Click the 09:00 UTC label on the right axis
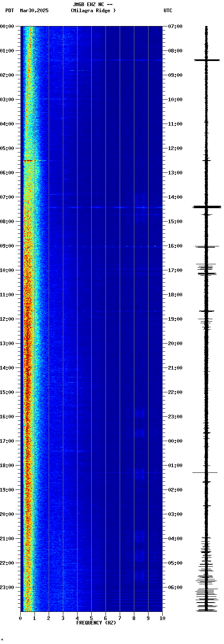The image size is (224, 644). [175, 75]
